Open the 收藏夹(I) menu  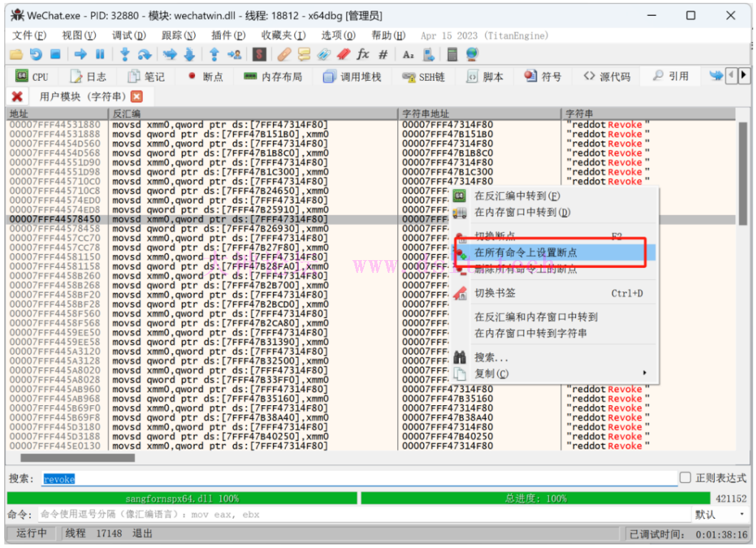click(284, 36)
